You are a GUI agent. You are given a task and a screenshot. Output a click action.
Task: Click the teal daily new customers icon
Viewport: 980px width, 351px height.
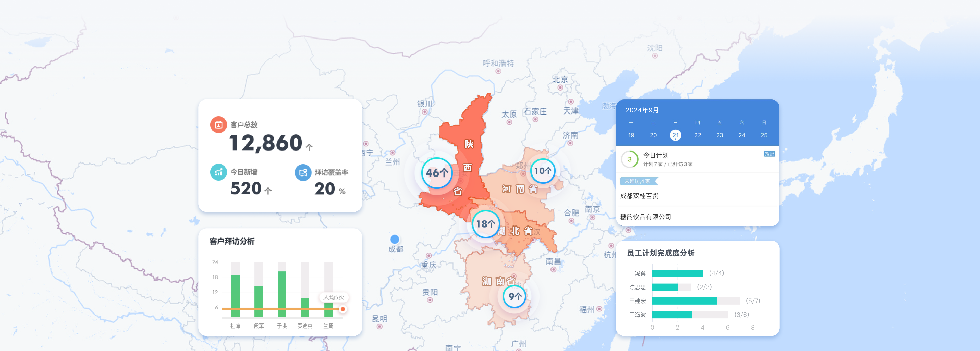218,172
